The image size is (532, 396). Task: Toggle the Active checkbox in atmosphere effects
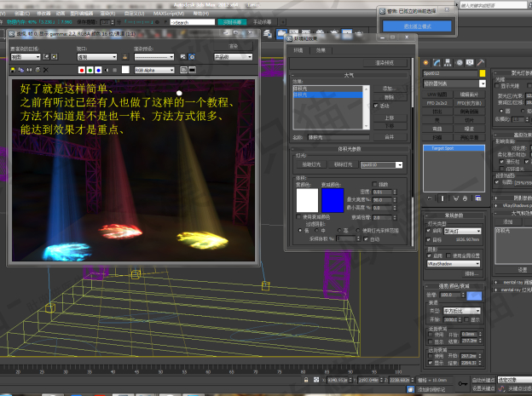coord(376,106)
